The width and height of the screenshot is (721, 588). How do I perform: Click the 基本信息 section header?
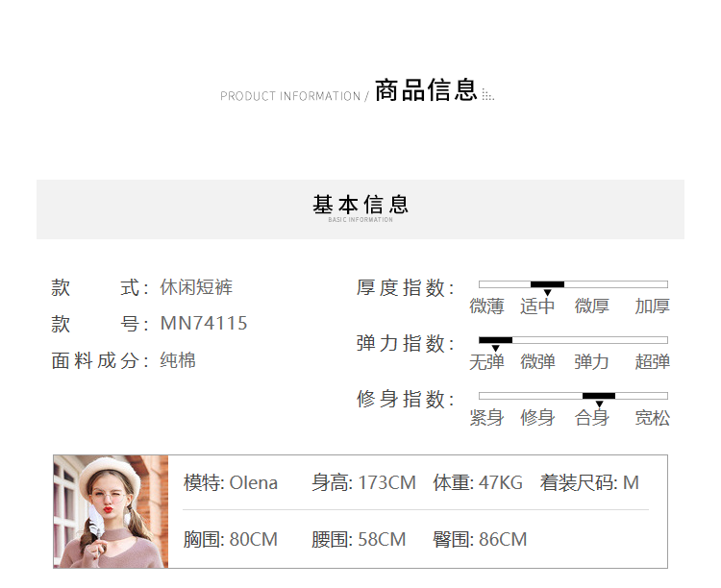(360, 206)
